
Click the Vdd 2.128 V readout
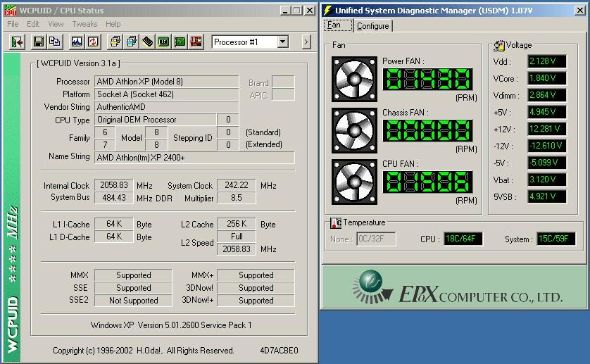click(x=547, y=61)
